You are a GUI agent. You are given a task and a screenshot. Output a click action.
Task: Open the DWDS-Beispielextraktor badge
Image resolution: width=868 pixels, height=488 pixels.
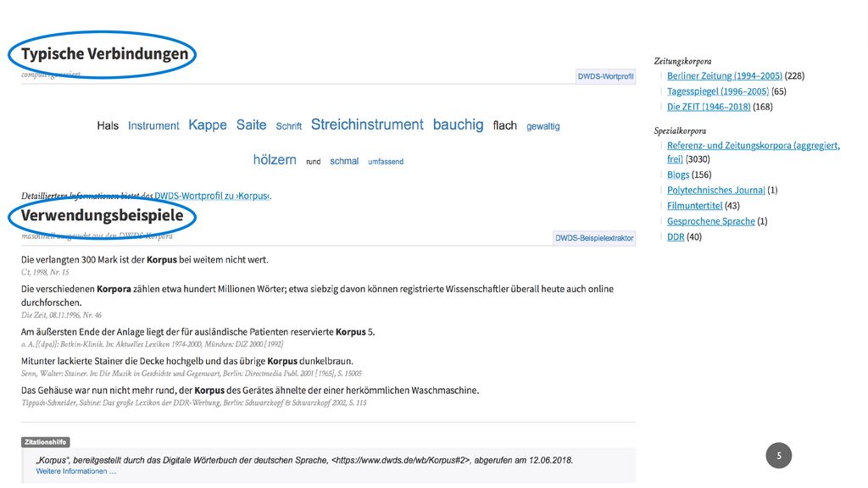594,238
